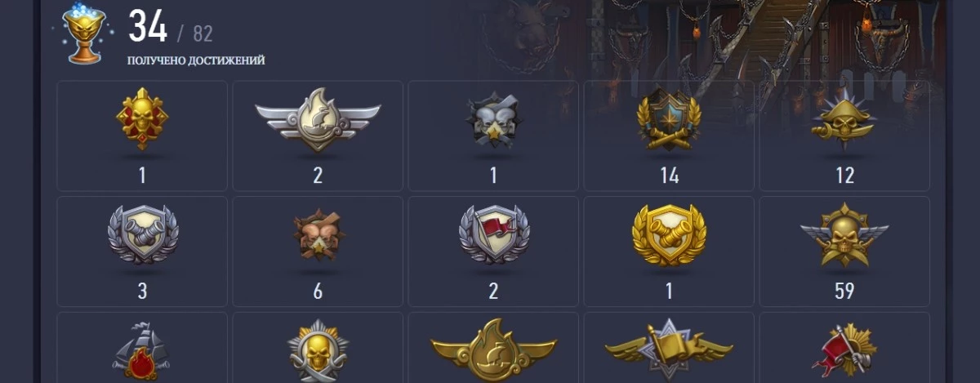
Task: Open the silver winged flame badge achievement
Action: (318, 120)
